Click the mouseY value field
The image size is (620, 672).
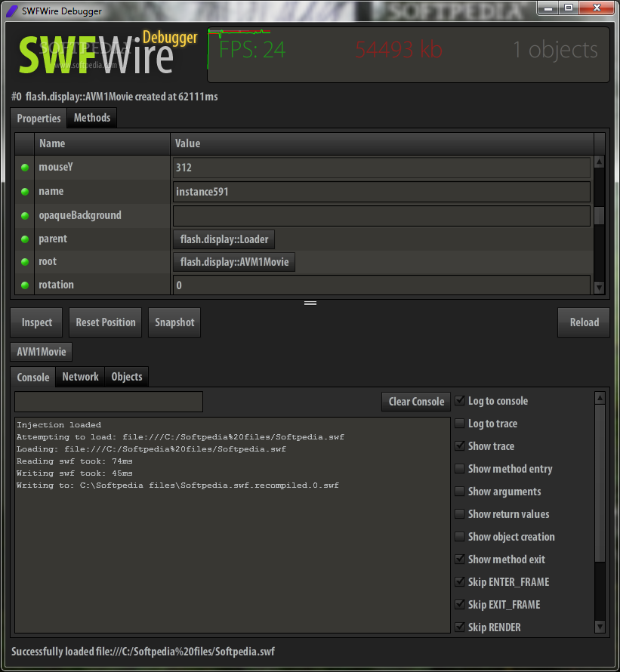click(x=381, y=168)
